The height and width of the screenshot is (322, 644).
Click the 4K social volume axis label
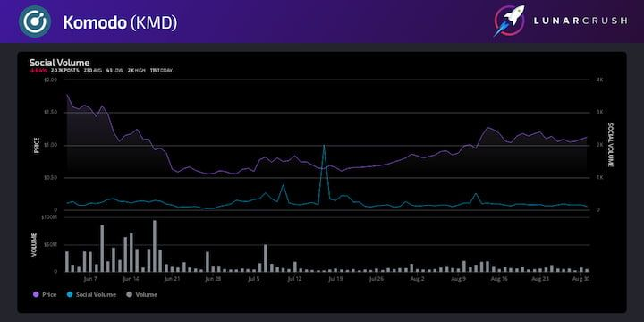click(x=599, y=80)
